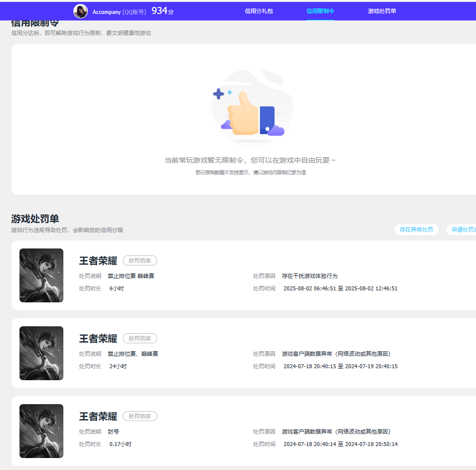Viewport: 476px width, 470px height.
Task: Switch to the 游戏处罚单 tab
Action: pos(383,11)
